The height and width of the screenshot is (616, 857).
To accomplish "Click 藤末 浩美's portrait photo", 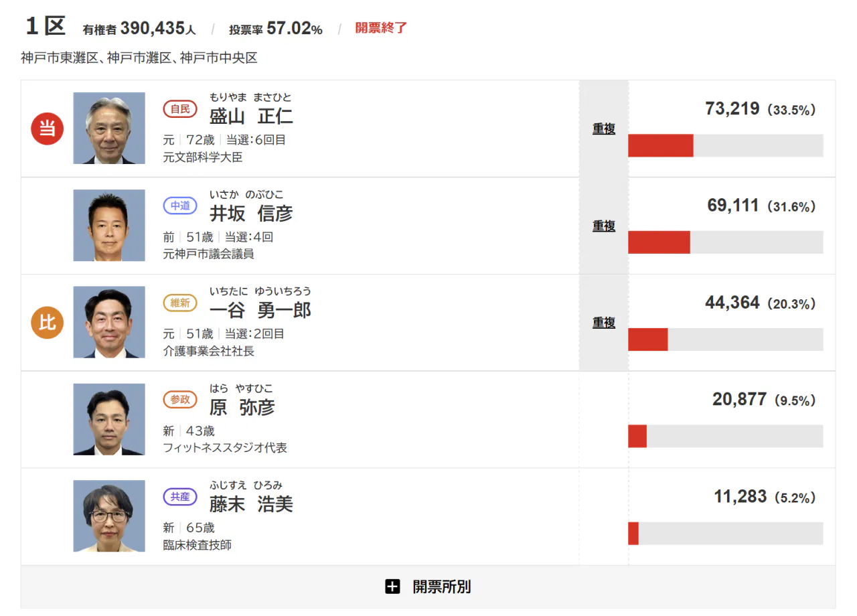I will (x=109, y=516).
